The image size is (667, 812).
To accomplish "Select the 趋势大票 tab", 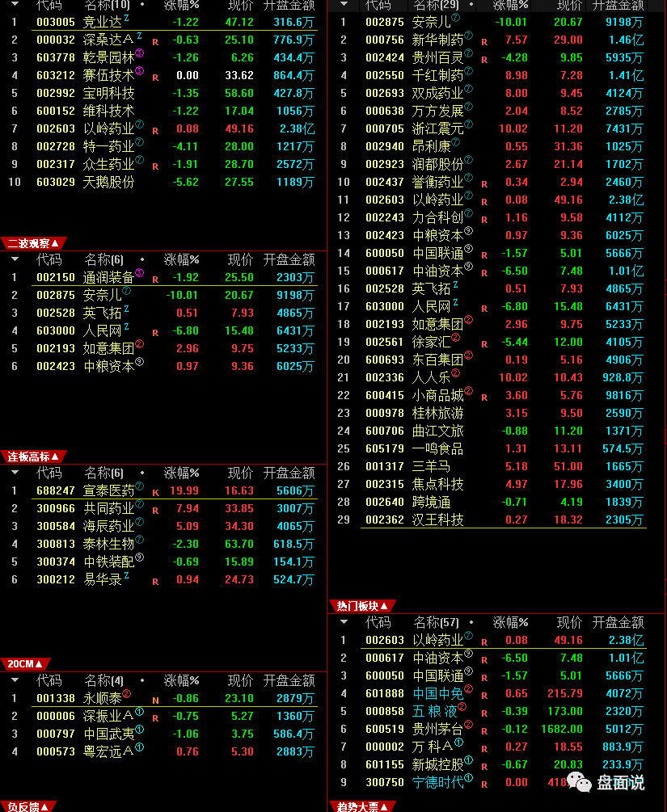I will [362, 807].
